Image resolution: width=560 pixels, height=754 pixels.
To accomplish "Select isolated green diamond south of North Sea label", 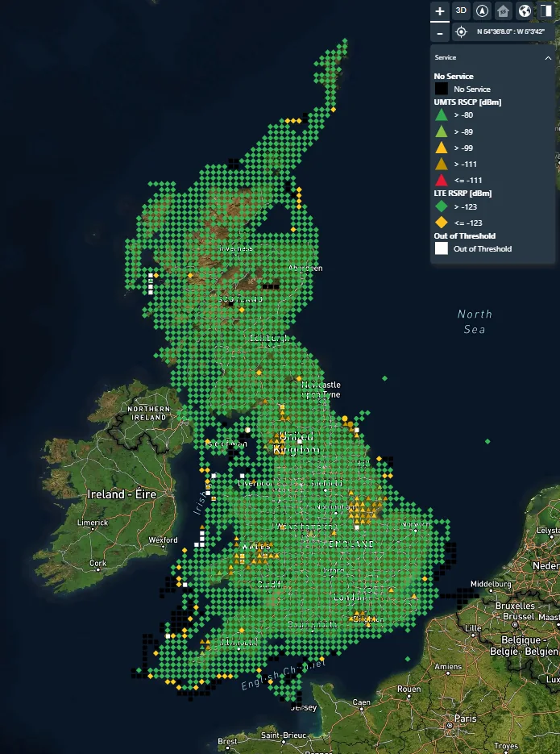I will point(487,441).
